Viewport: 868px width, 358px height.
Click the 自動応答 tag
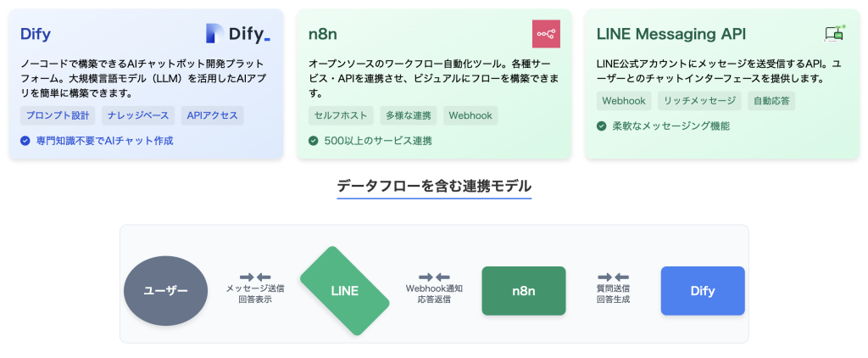click(771, 101)
